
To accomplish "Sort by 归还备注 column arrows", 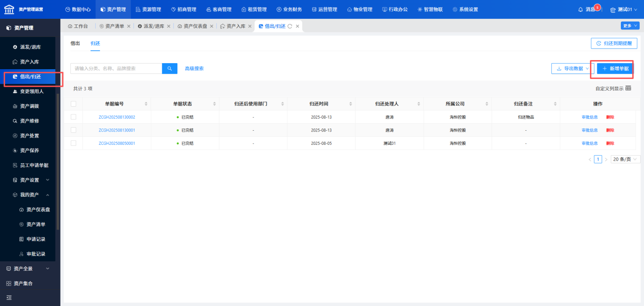I will [555, 104].
